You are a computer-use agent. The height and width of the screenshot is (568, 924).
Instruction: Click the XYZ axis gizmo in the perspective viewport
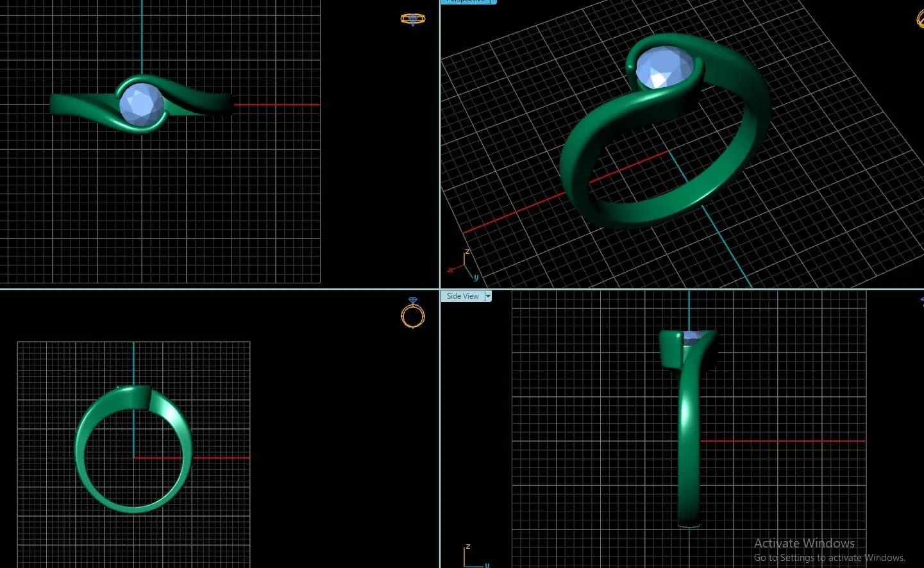(x=463, y=265)
